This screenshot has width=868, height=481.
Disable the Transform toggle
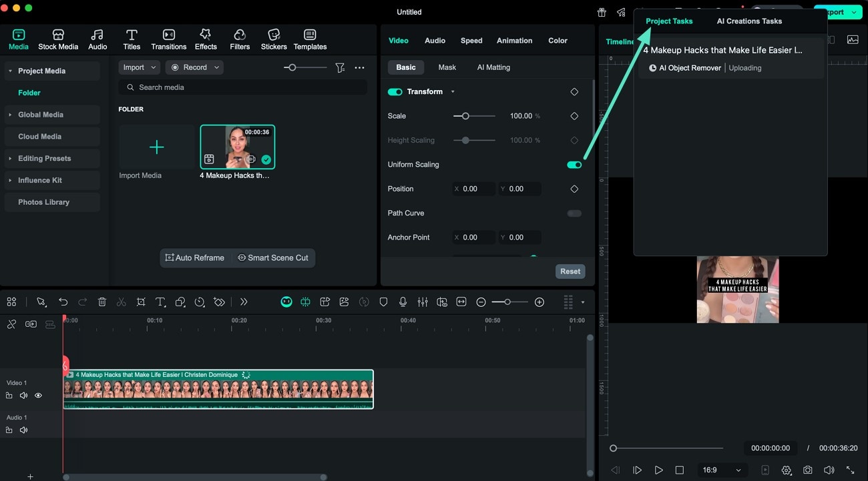point(395,92)
